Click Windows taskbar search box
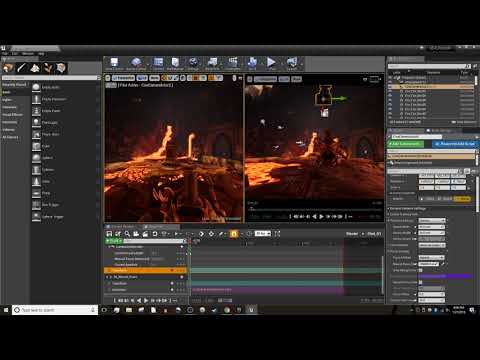Viewport: 480px width, 360px height. click(x=55, y=310)
